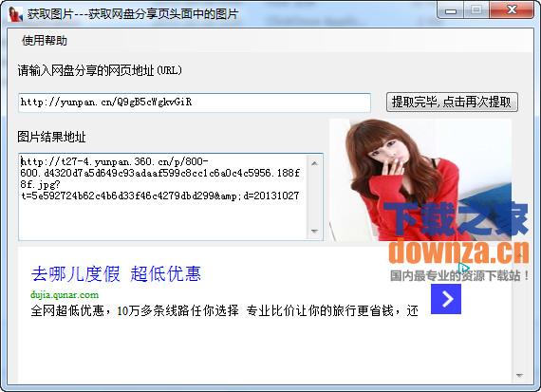Screen dimensions: 541x392
Task: Click the 请输入网盘分享的网页地址(URL) label
Action: (x=100, y=70)
